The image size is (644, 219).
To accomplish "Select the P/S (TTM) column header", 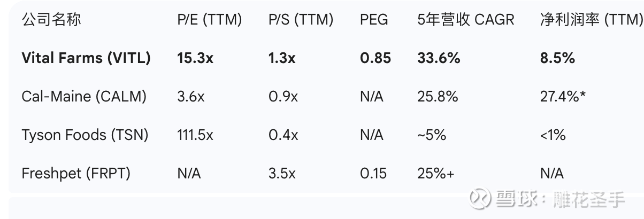I will (x=301, y=20).
